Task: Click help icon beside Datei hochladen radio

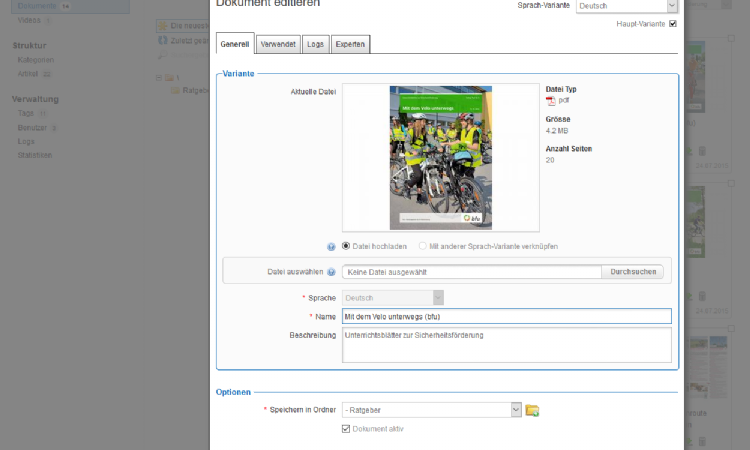Action: [x=331, y=246]
